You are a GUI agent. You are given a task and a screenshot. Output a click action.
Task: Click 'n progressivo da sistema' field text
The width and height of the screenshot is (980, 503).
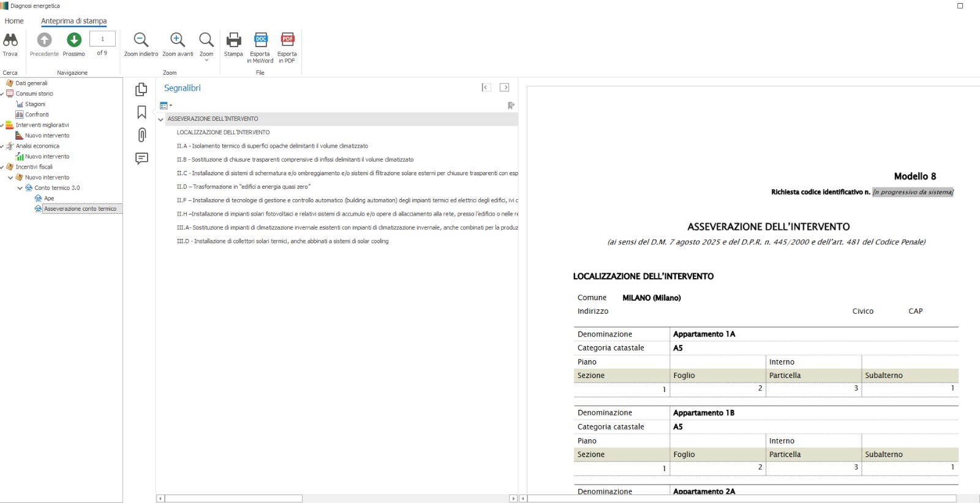click(x=913, y=192)
